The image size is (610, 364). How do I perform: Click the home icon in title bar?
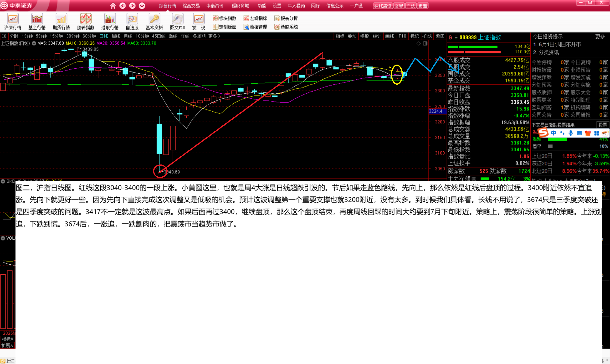click(x=113, y=6)
